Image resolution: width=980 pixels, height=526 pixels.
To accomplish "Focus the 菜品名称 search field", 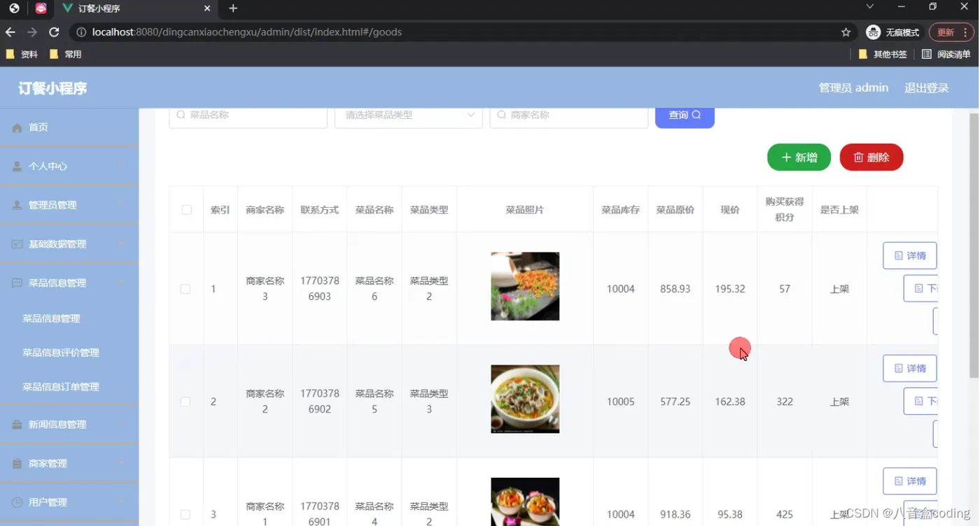I will tap(248, 116).
